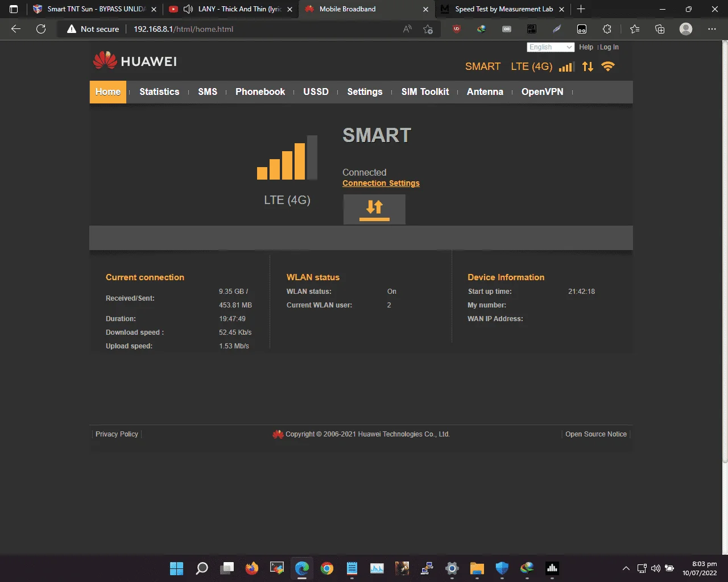
Task: Close the Mobile Broadband tab
Action: [x=425, y=9]
